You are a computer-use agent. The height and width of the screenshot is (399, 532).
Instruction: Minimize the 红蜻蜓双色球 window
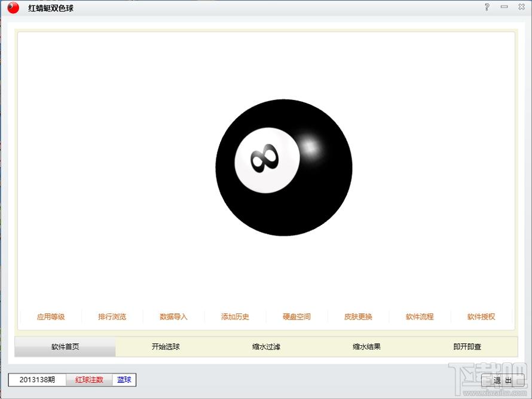504,7
